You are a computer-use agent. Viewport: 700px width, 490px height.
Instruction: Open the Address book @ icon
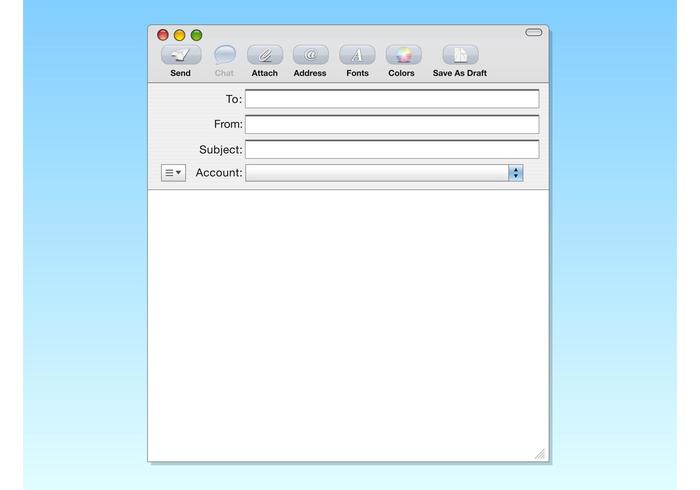tap(310, 55)
